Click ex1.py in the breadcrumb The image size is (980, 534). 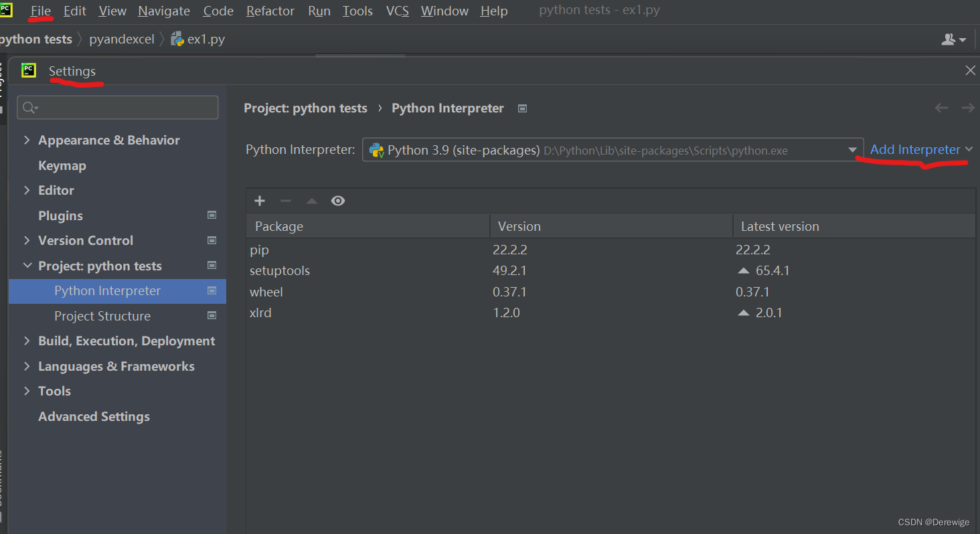206,39
